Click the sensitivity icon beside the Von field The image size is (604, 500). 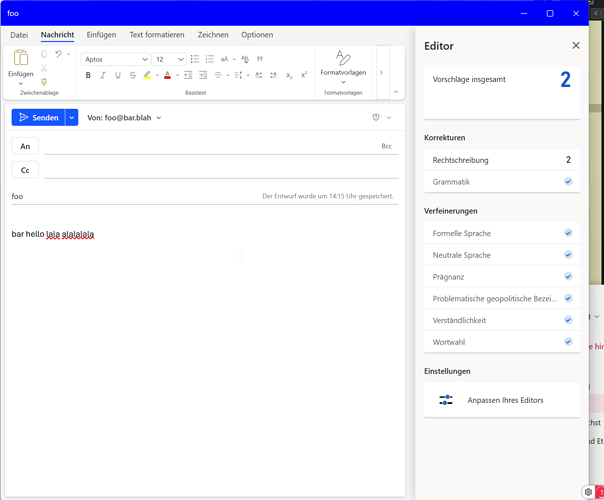tap(376, 117)
